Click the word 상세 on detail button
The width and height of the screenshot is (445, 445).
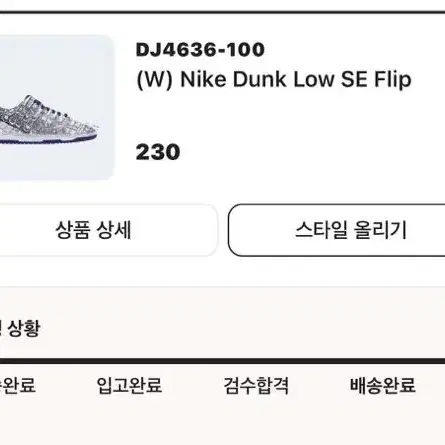click(114, 230)
